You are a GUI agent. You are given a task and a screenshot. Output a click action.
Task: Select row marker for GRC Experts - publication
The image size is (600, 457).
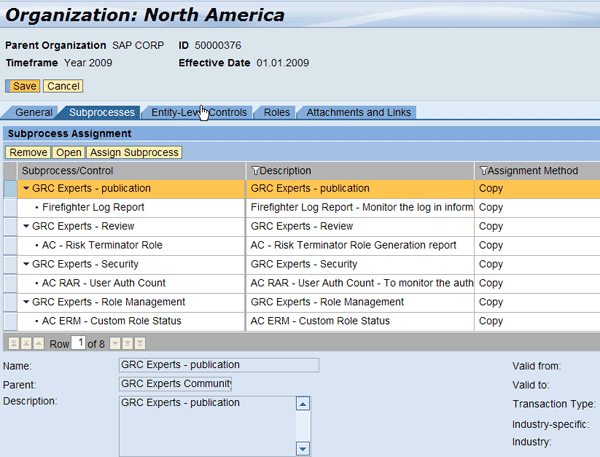pos(10,189)
